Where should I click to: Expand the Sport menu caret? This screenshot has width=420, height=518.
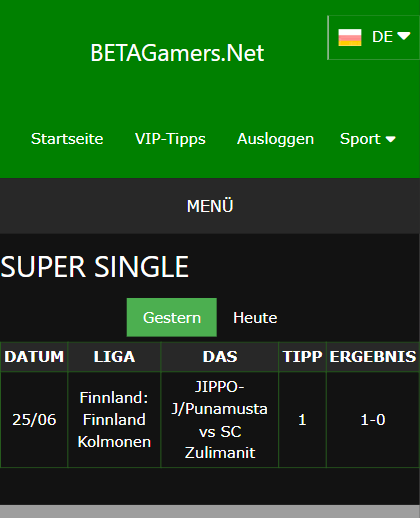(x=390, y=139)
